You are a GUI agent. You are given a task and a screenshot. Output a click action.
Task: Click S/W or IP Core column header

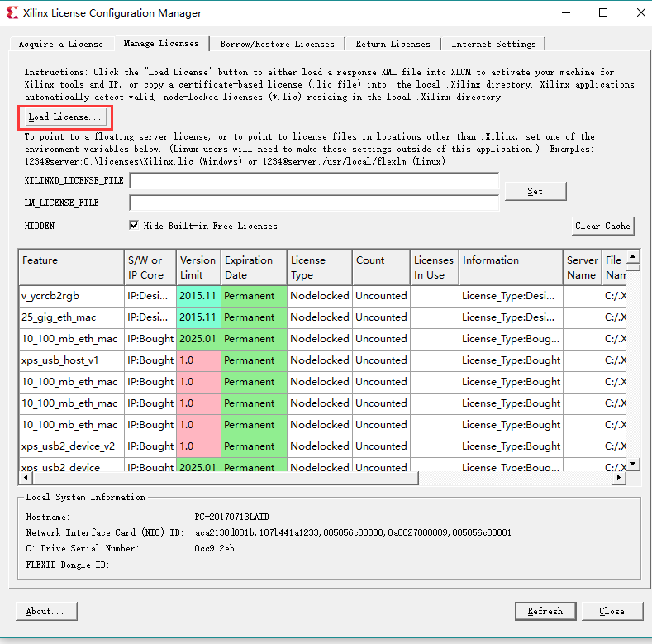[150, 268]
